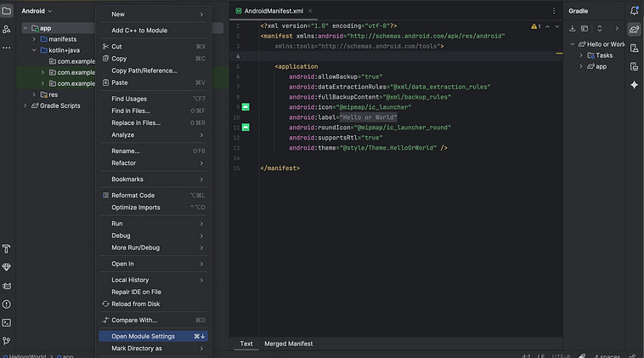Viewport: 644px width, 358px height.
Task: Open the Bookmarks submenu
Action: pyautogui.click(x=153, y=179)
